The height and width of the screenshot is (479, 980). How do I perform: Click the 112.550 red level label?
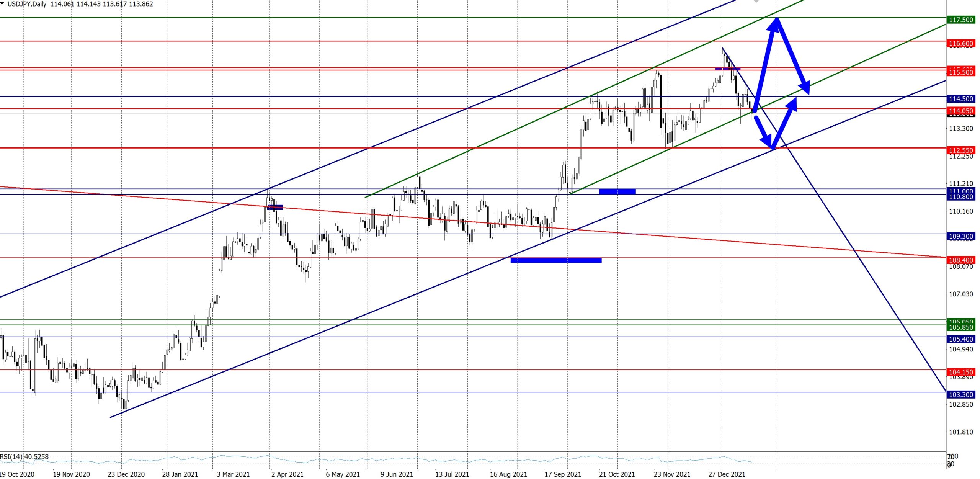[960, 150]
